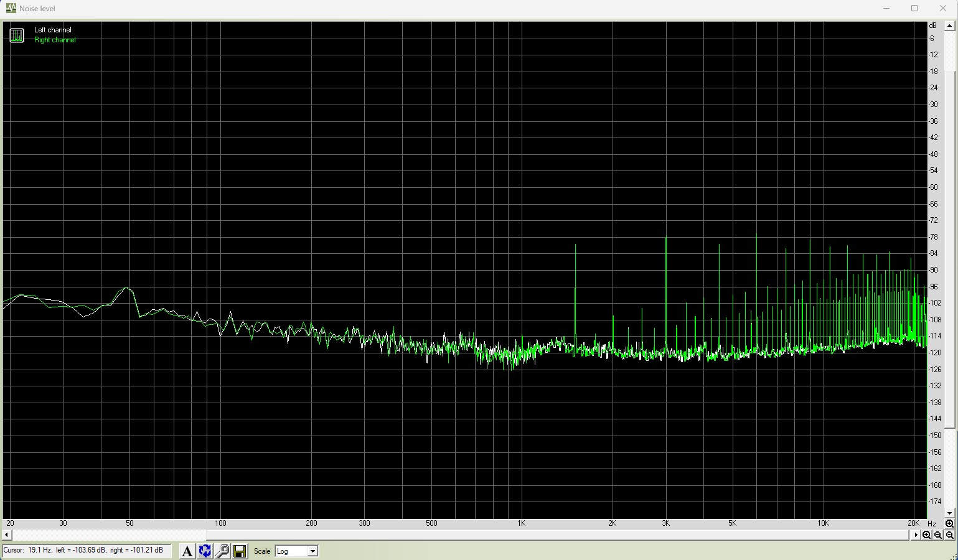Click the blue swap-arrows toolbar icon
The height and width of the screenshot is (560, 958).
[204, 551]
